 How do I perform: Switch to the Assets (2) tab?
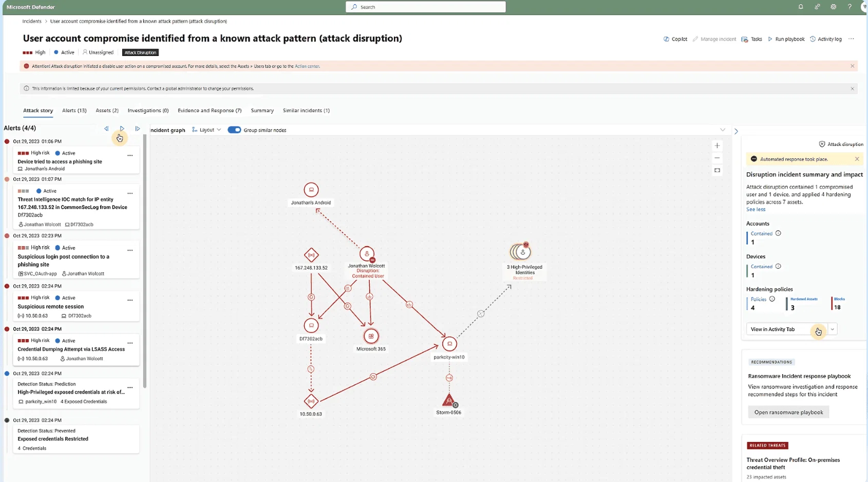pos(107,110)
